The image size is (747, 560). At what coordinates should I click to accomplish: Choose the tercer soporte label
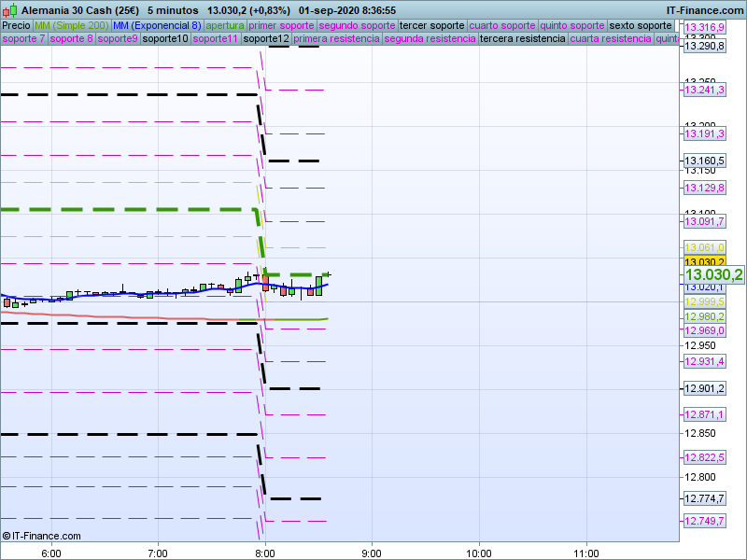[x=431, y=25]
